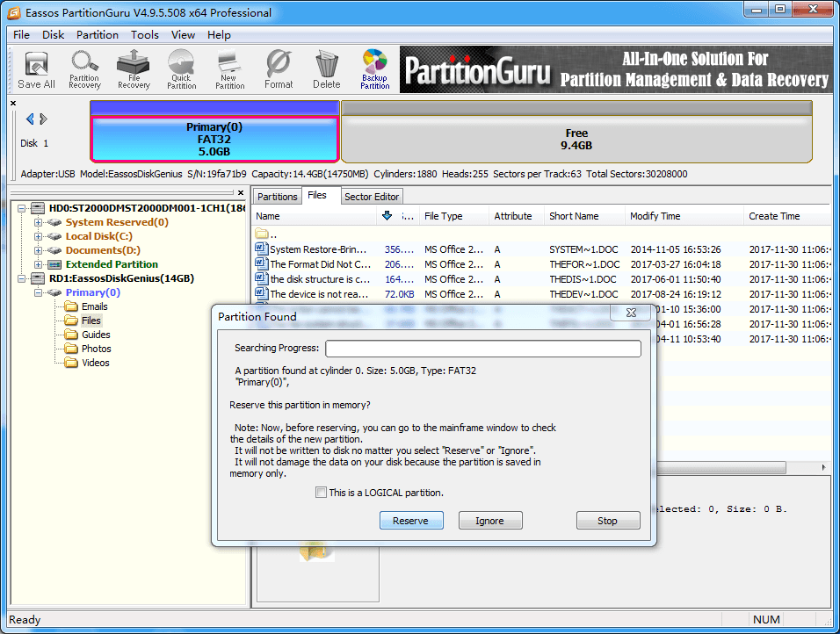840x634 pixels.
Task: Close the Partition Found dialog
Action: tap(631, 313)
